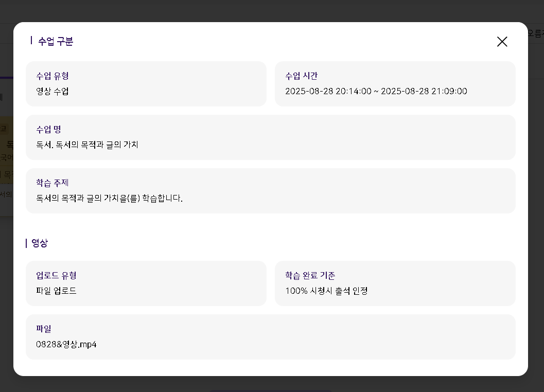Open the 0828&영상.mp4 file name

click(x=66, y=345)
